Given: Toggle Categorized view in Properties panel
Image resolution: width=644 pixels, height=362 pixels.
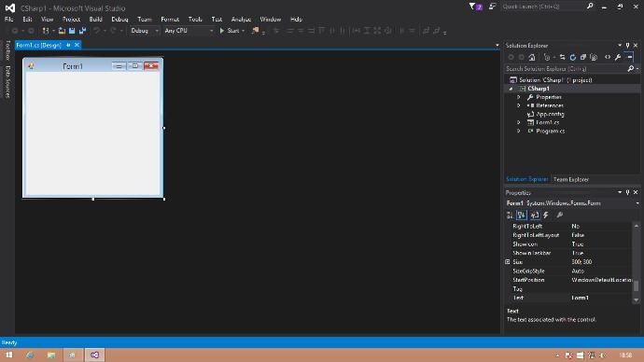Looking at the screenshot, I should pyautogui.click(x=510, y=216).
